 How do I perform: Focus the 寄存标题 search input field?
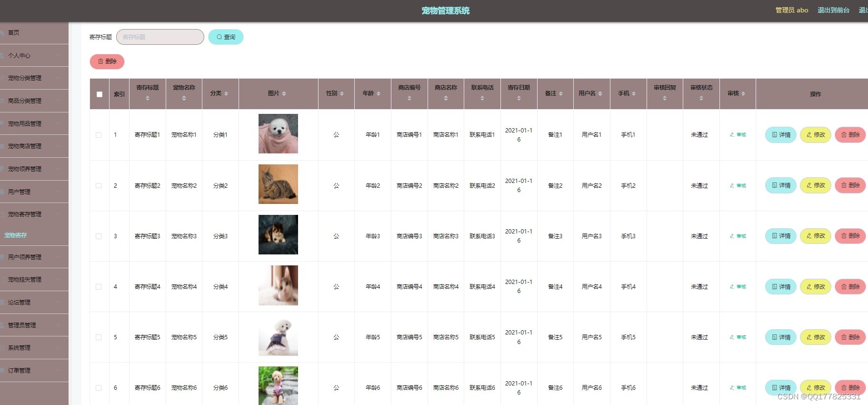[x=160, y=37]
